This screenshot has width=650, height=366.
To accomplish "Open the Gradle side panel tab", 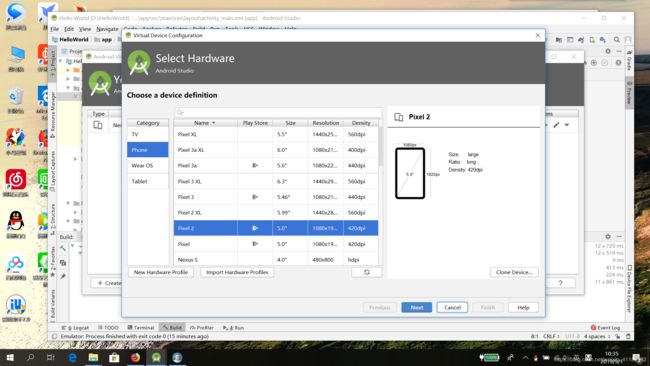I will coord(629,61).
